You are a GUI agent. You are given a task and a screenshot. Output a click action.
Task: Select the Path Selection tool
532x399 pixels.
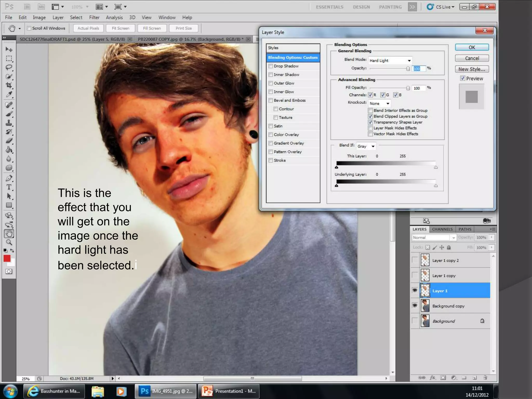[9, 196]
